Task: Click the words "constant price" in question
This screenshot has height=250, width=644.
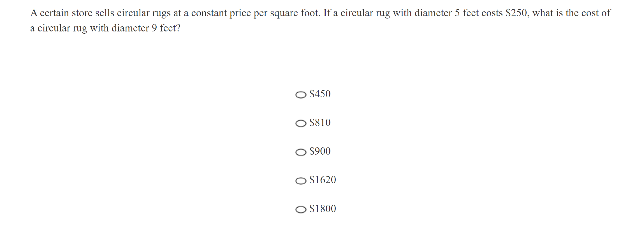Action: pyautogui.click(x=221, y=13)
